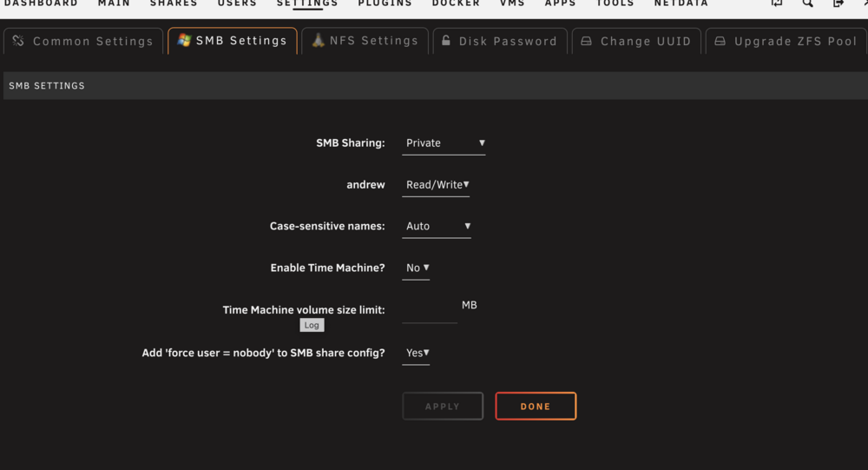This screenshot has height=470, width=868.
Task: Click the Windows logo icon on SMB tab
Action: click(184, 40)
